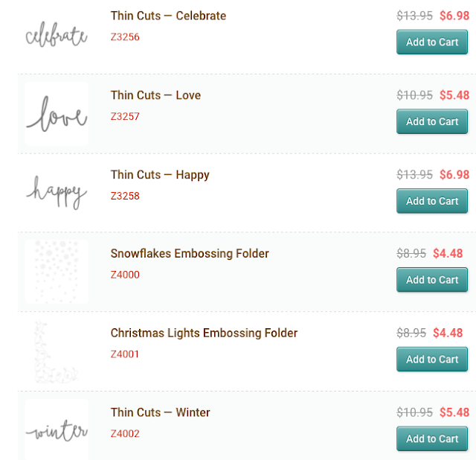Click the Celebrate product thumbnail image

[57, 35]
